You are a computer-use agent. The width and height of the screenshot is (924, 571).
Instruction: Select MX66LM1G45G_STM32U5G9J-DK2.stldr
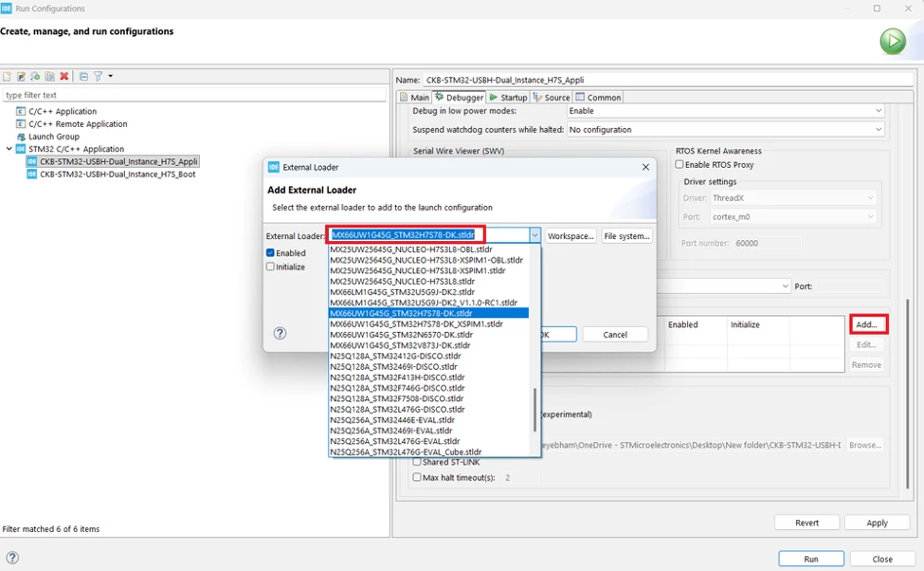point(428,292)
